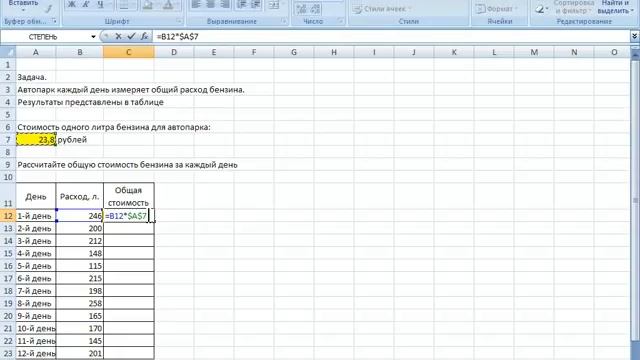Click the font color letter icon

168,5
